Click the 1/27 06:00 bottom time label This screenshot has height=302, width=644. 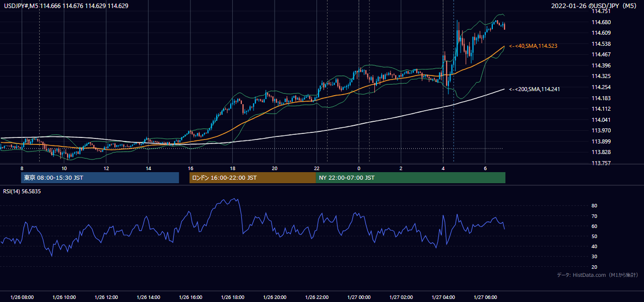[x=485, y=297]
